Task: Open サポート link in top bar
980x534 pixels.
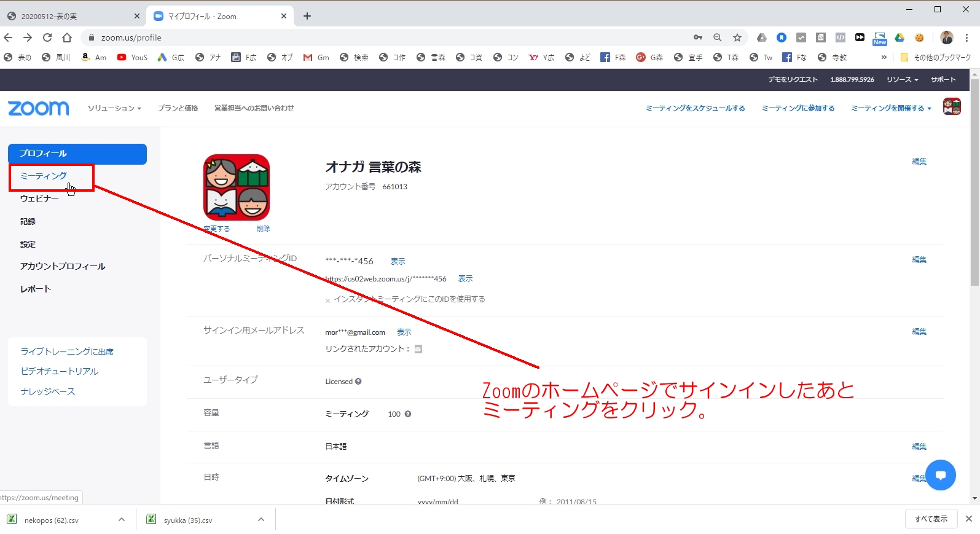Action: pyautogui.click(x=943, y=79)
